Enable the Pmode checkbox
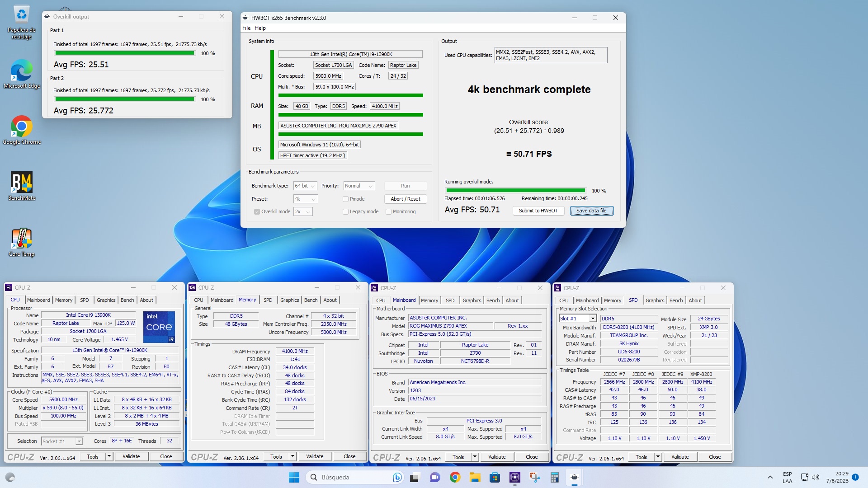Image resolution: width=868 pixels, height=488 pixels. [x=345, y=199]
